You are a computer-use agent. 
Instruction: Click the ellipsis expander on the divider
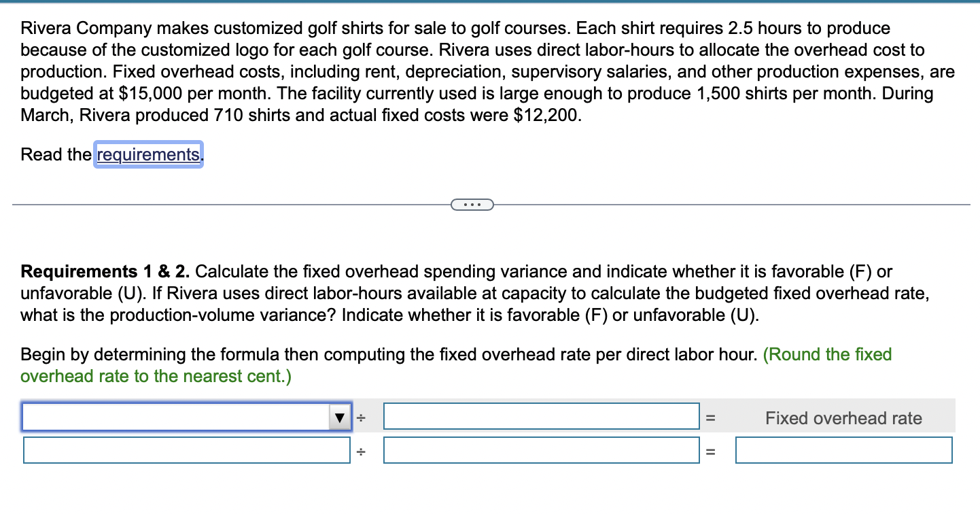[x=471, y=204]
